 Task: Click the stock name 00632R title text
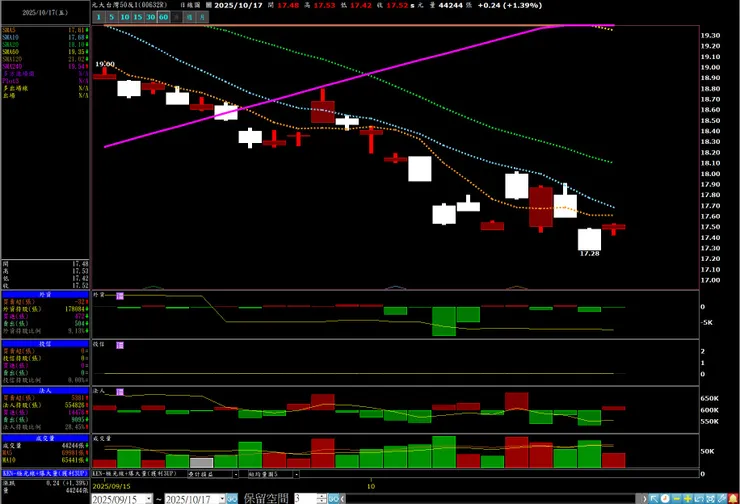pyautogui.click(x=130, y=5)
